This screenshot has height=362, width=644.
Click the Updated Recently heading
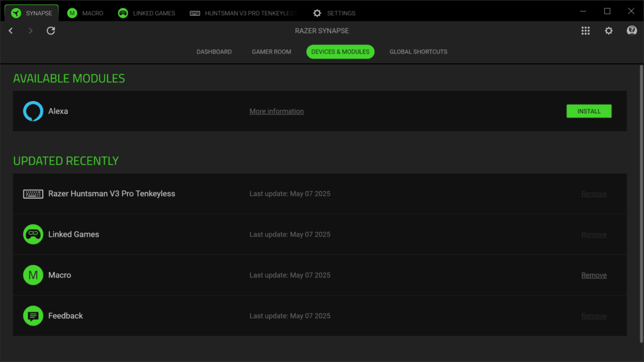pos(65,161)
